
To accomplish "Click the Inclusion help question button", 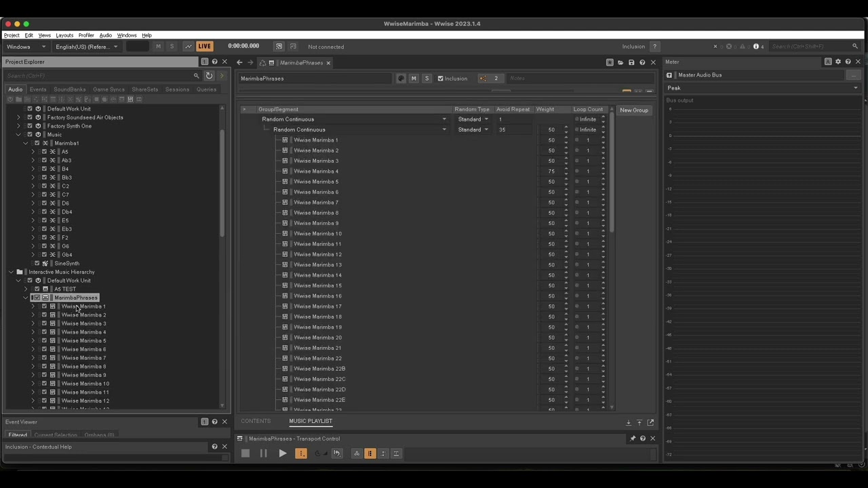I will (654, 47).
